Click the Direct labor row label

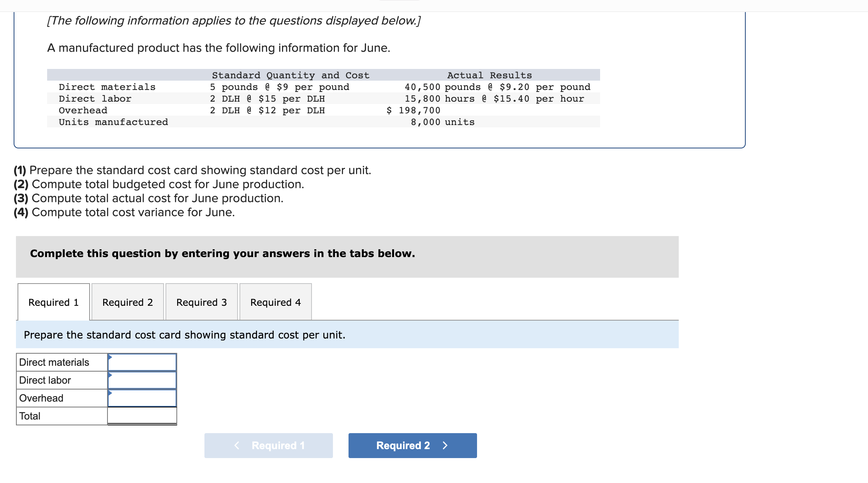pyautogui.click(x=45, y=380)
